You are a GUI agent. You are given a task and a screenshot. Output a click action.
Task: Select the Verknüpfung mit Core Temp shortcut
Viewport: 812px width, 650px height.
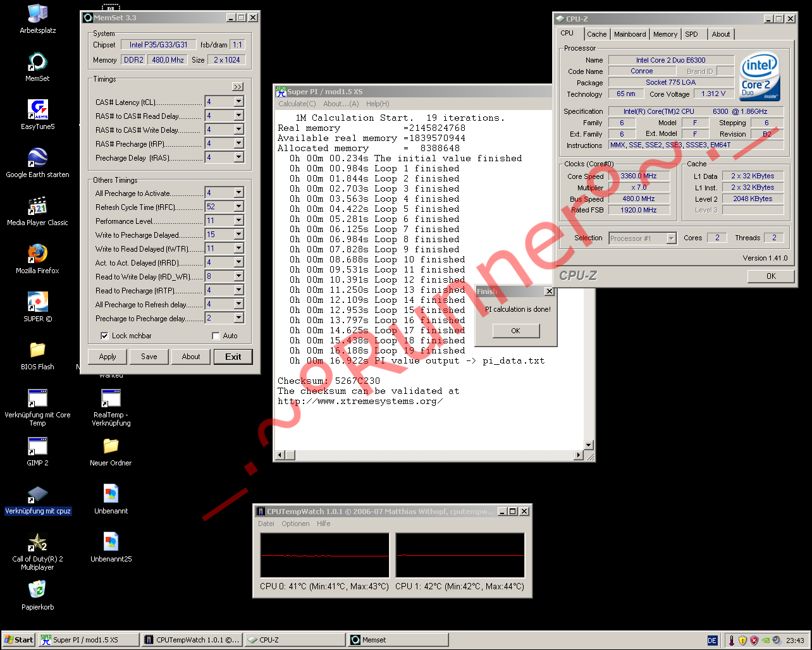click(x=37, y=408)
